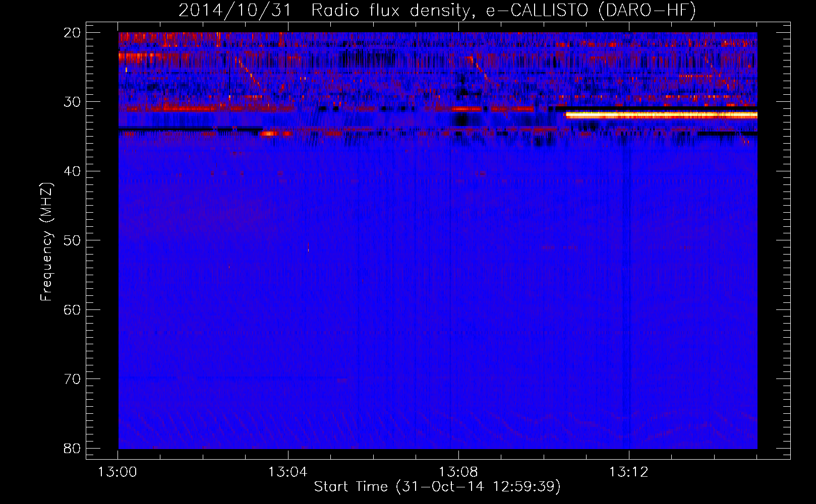
Task: Click the 40 MHz frequency tick label
Action: (73, 171)
